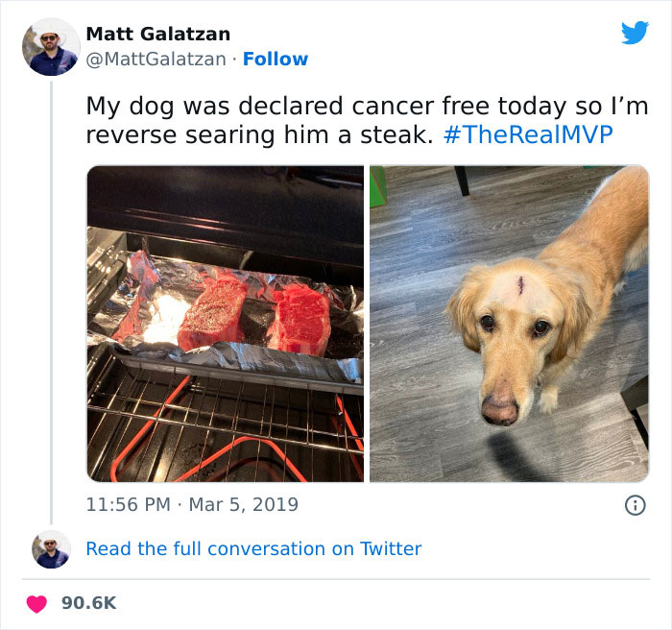View the steaks in oven photo
The height and width of the screenshot is (630, 672).
[226, 324]
